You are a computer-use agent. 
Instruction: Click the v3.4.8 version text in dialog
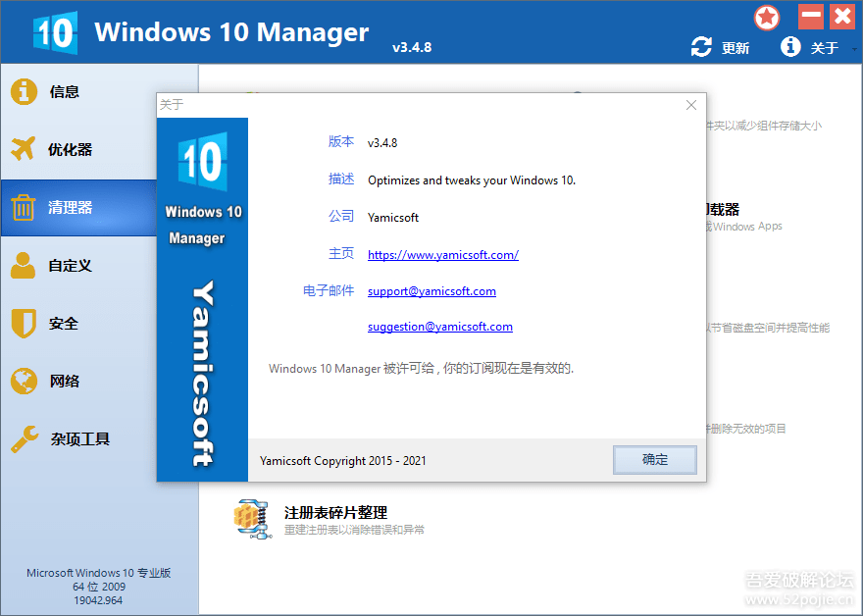pyautogui.click(x=382, y=142)
